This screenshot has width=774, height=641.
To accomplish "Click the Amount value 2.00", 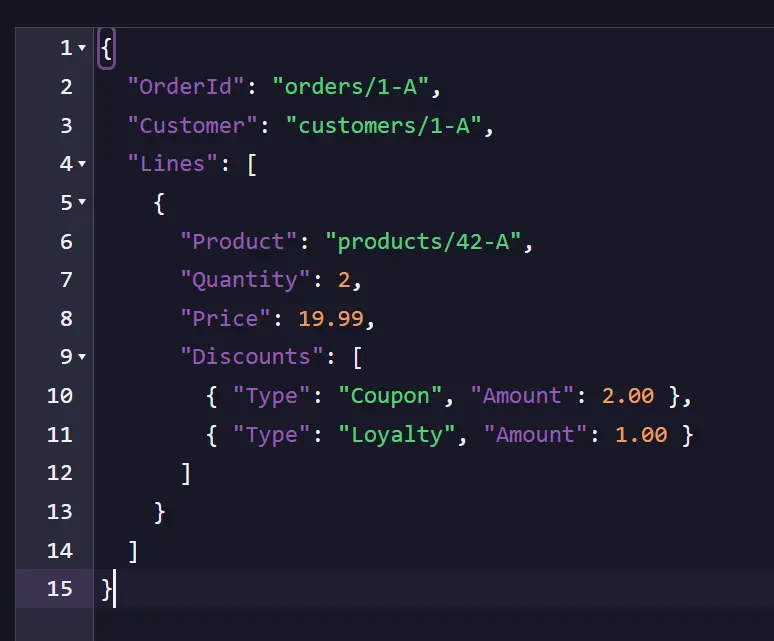I will 627,396.
